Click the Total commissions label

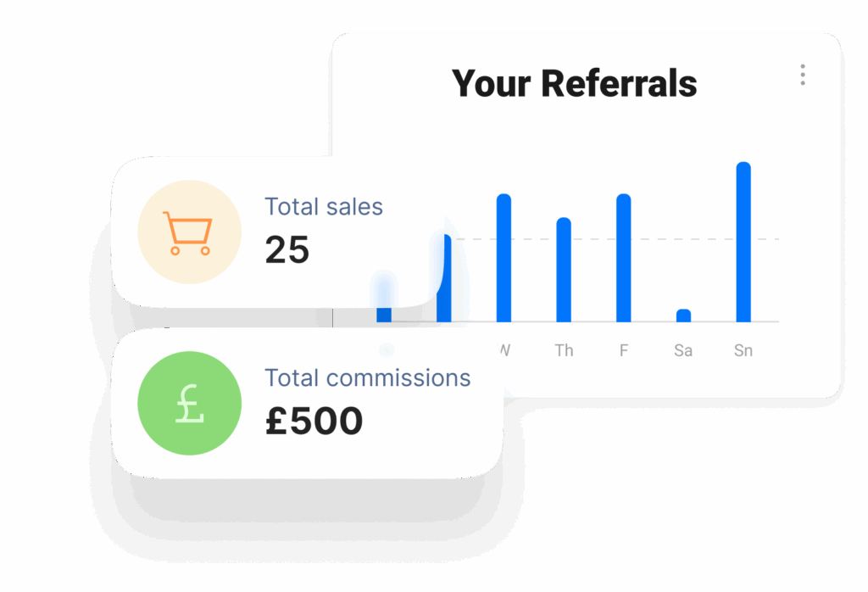[x=367, y=377]
